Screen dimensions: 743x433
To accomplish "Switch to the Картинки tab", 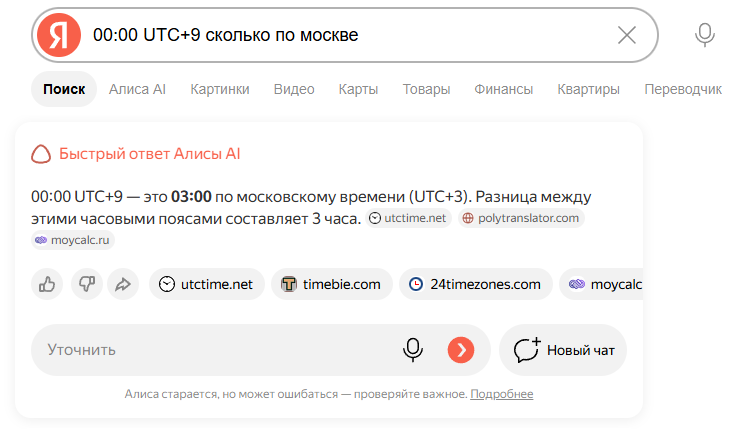I will (x=220, y=89).
